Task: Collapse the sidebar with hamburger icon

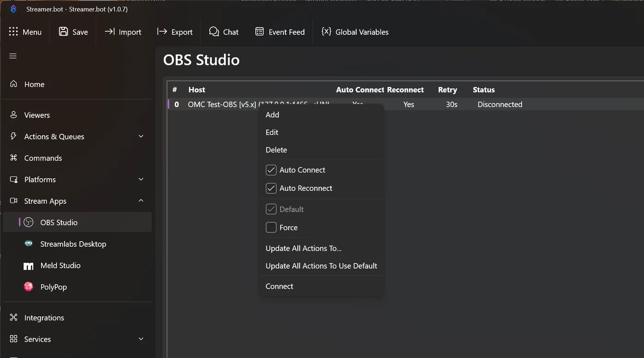Action: click(x=13, y=56)
